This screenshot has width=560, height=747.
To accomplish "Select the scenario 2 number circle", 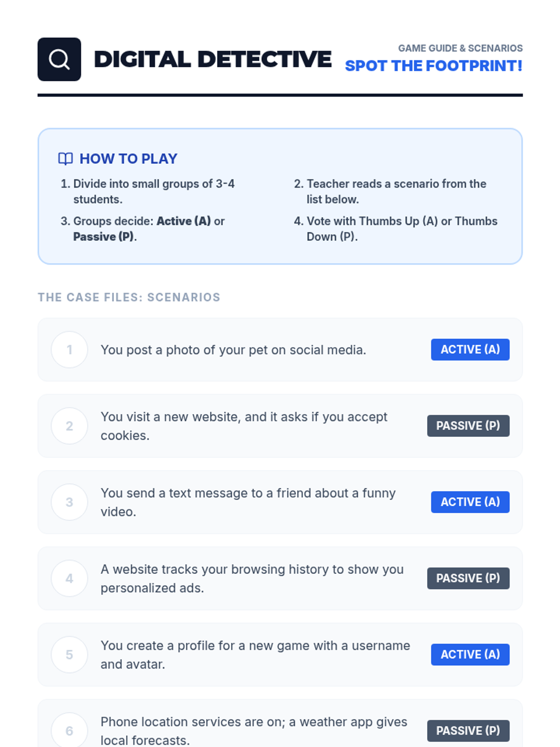I will pyautogui.click(x=70, y=426).
